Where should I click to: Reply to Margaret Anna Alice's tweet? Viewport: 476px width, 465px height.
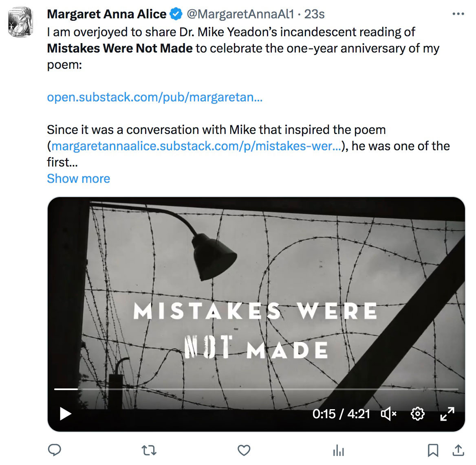(54, 450)
